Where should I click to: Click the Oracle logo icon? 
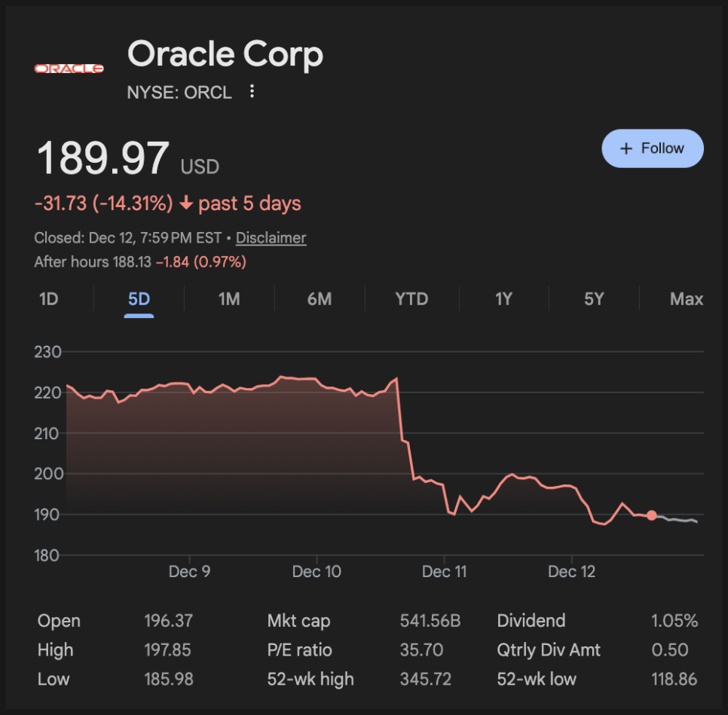click(69, 69)
